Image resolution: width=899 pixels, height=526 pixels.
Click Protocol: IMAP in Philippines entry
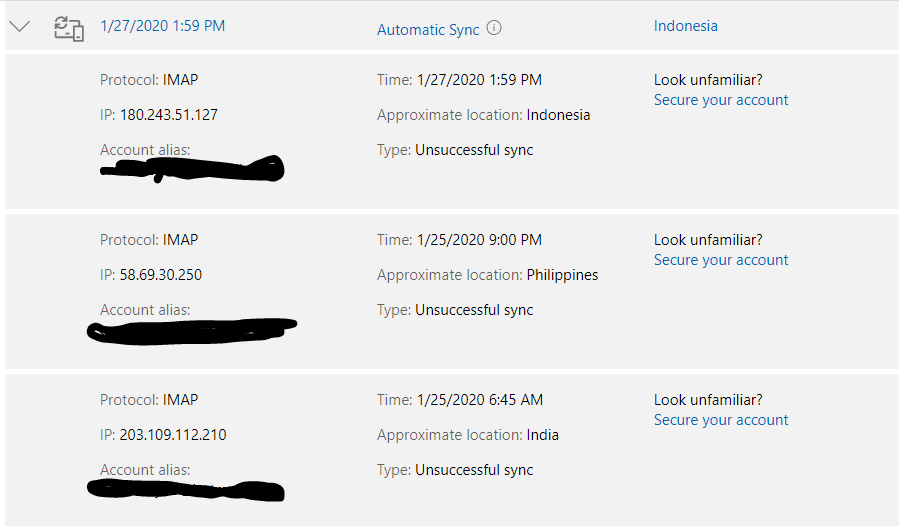coord(149,240)
